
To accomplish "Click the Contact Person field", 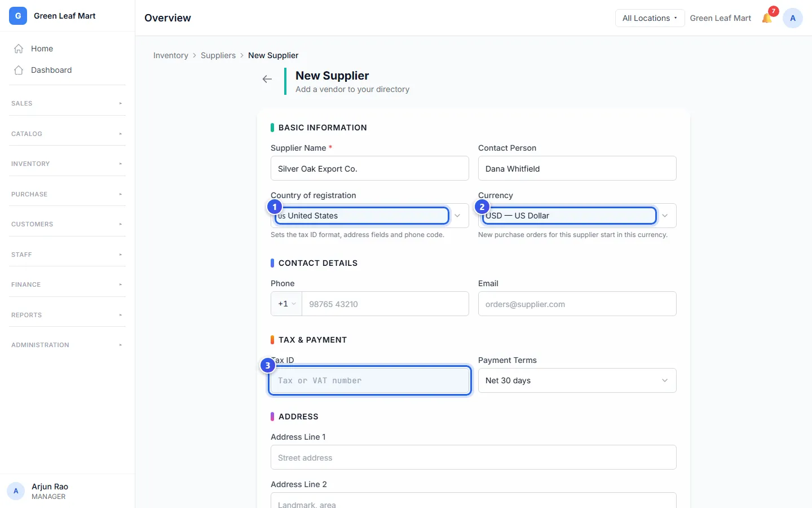I will click(577, 168).
